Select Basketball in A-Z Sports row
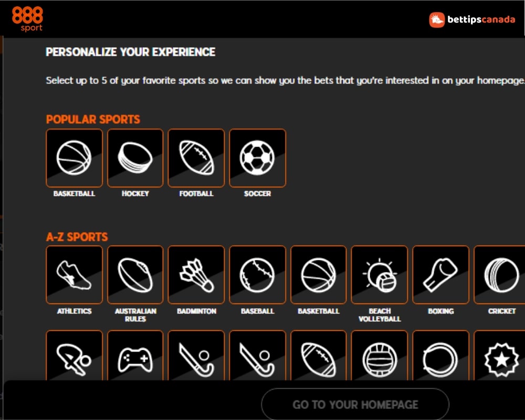The image size is (525, 420). pyautogui.click(x=319, y=275)
